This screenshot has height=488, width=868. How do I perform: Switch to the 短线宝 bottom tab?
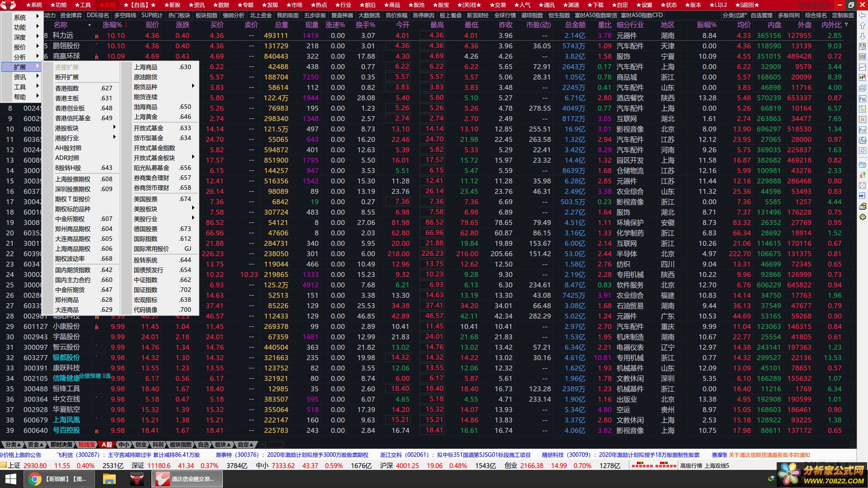87,445
